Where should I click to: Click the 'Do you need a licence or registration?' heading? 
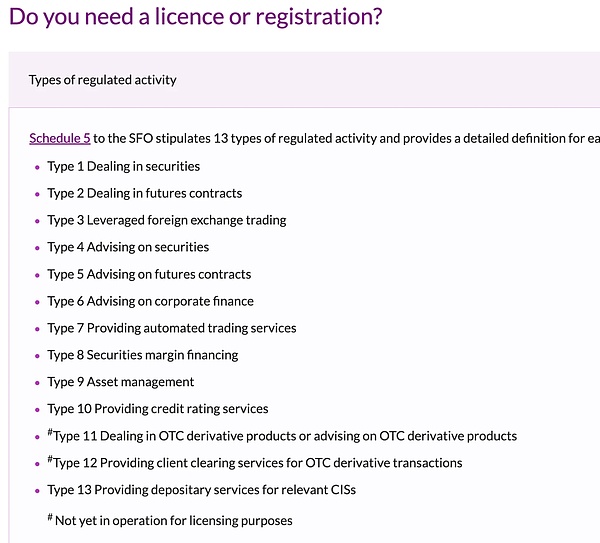[195, 18]
